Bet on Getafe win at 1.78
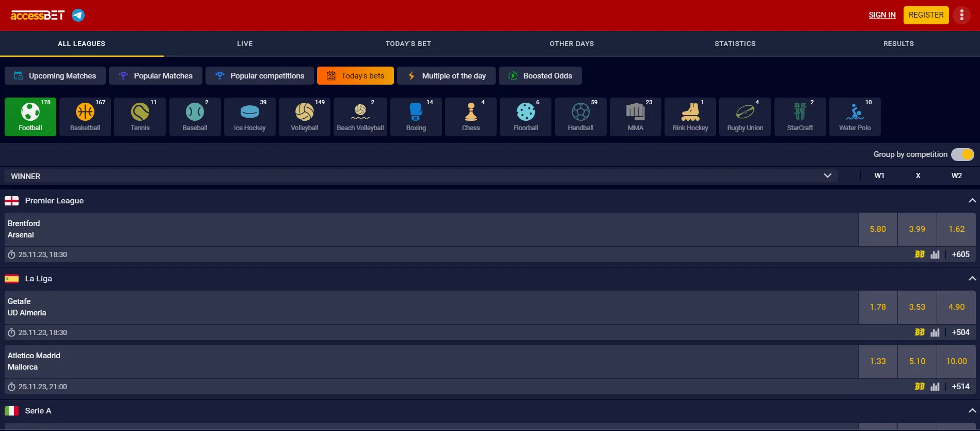 click(878, 307)
